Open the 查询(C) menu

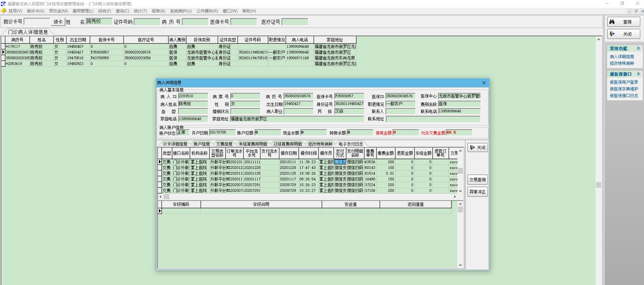122,11
